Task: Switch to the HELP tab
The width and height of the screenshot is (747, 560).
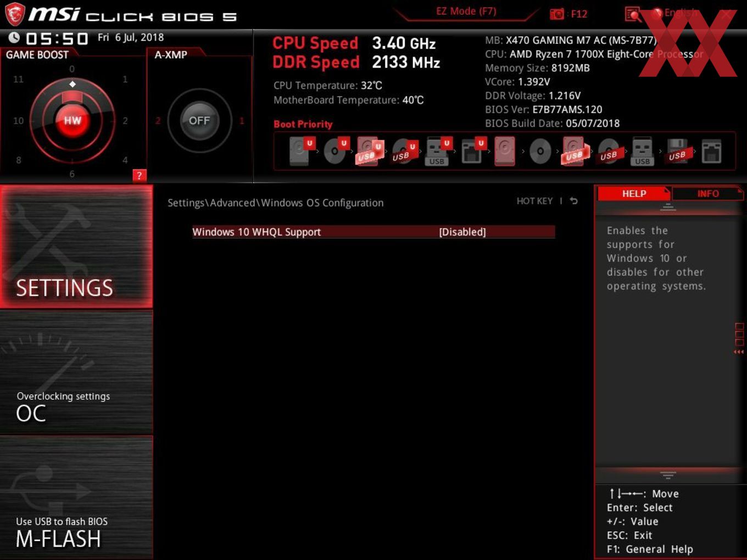Action: click(x=634, y=193)
